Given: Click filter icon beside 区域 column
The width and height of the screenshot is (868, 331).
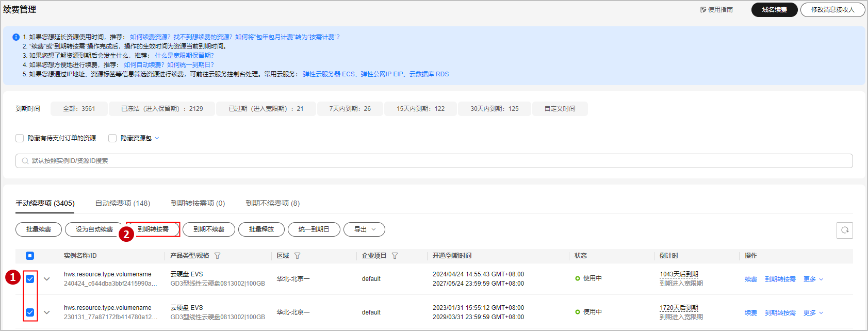Looking at the screenshot, I should pos(297,256).
